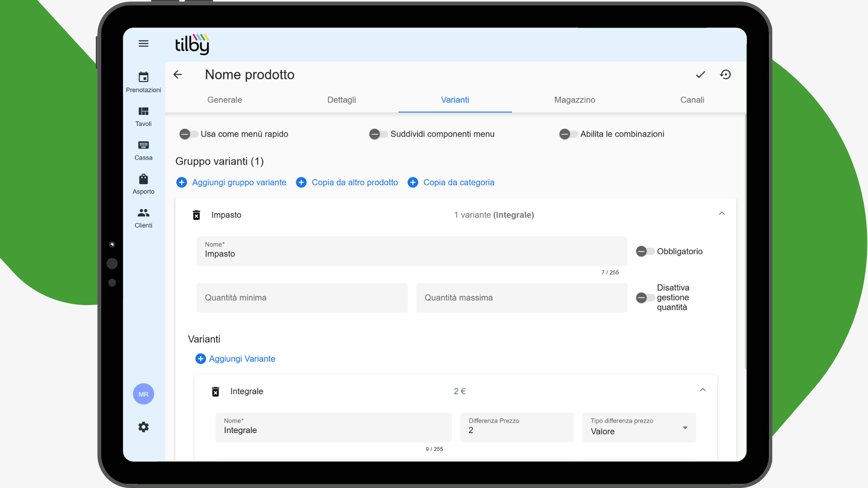Click the 1 variante (Integrale) summary
This screenshot has width=868, height=488.
pos(494,215)
